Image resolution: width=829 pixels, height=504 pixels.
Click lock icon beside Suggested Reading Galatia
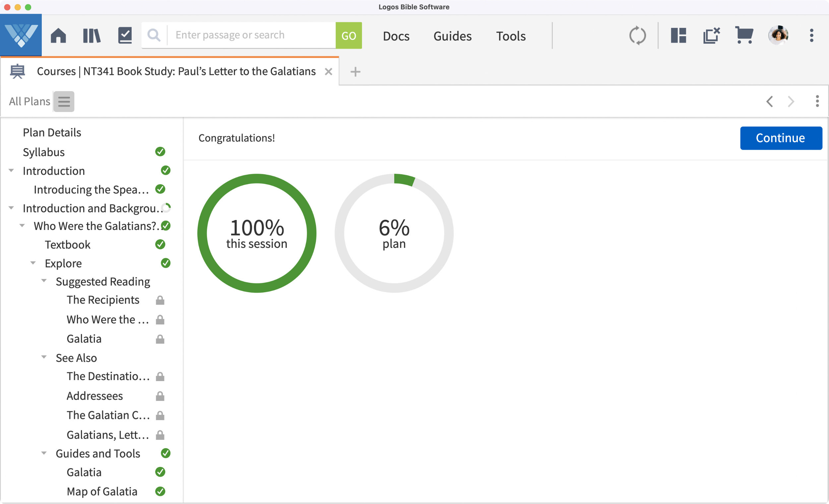pos(160,339)
